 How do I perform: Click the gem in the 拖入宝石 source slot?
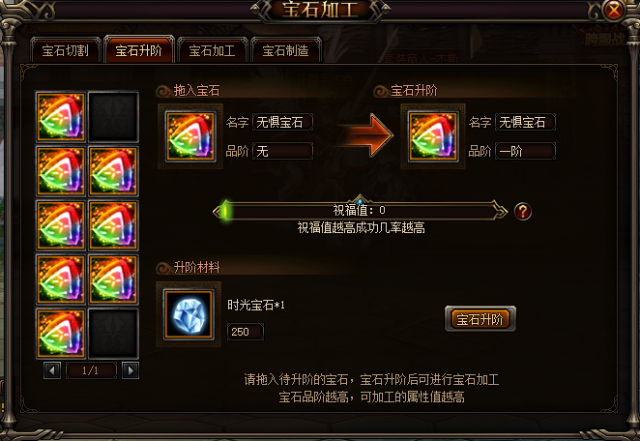[x=190, y=136]
